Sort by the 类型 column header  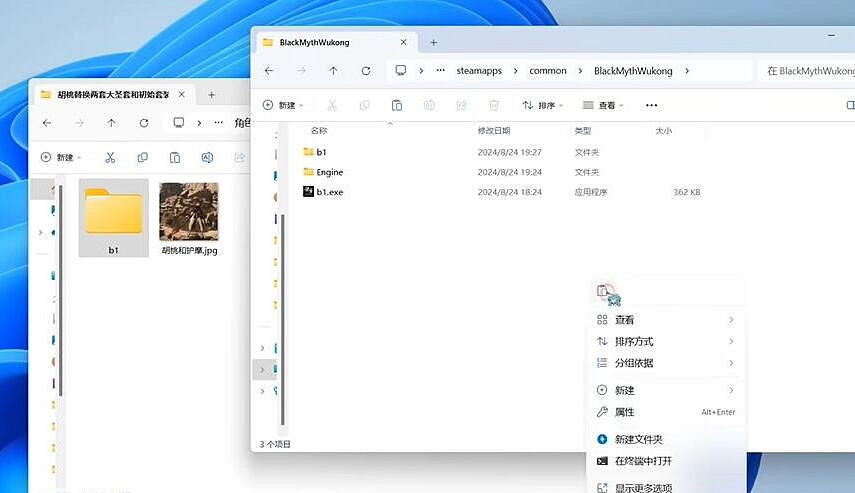583,131
